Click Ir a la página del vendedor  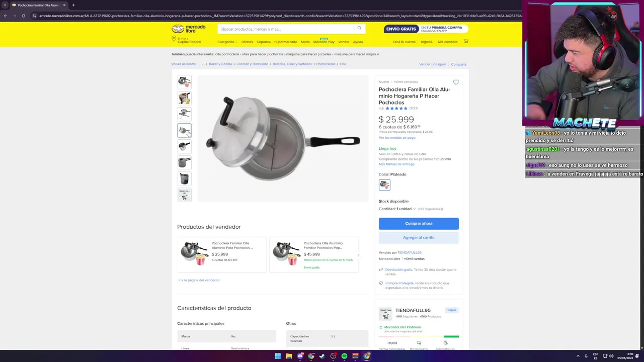199,280
